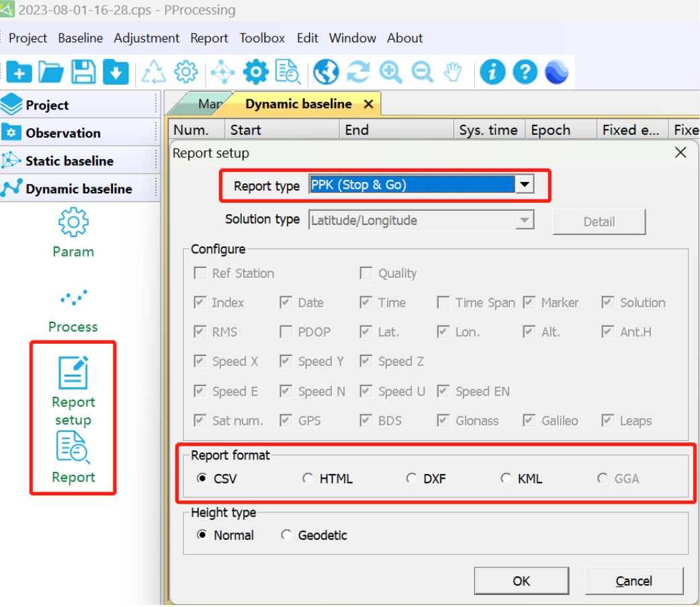Screen dimensions: 700x607
Task: Click the Cancel button
Action: point(633,581)
